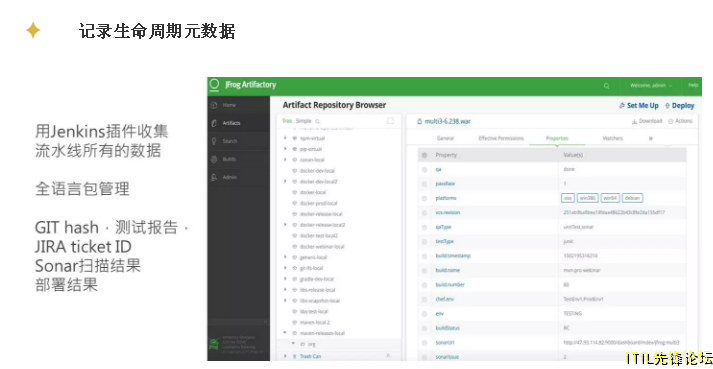This screenshot has width=713, height=369.
Task: Select the vcs.revision property checkbox
Action: tap(424, 212)
